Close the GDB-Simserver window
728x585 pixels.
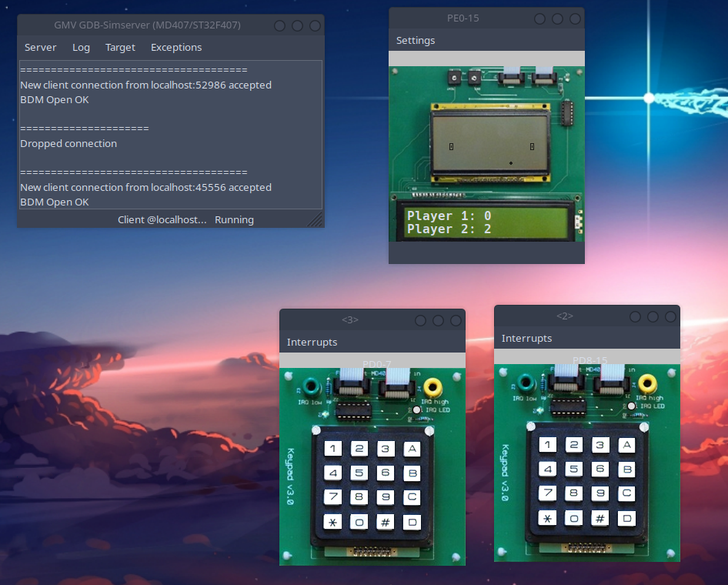[x=316, y=25]
